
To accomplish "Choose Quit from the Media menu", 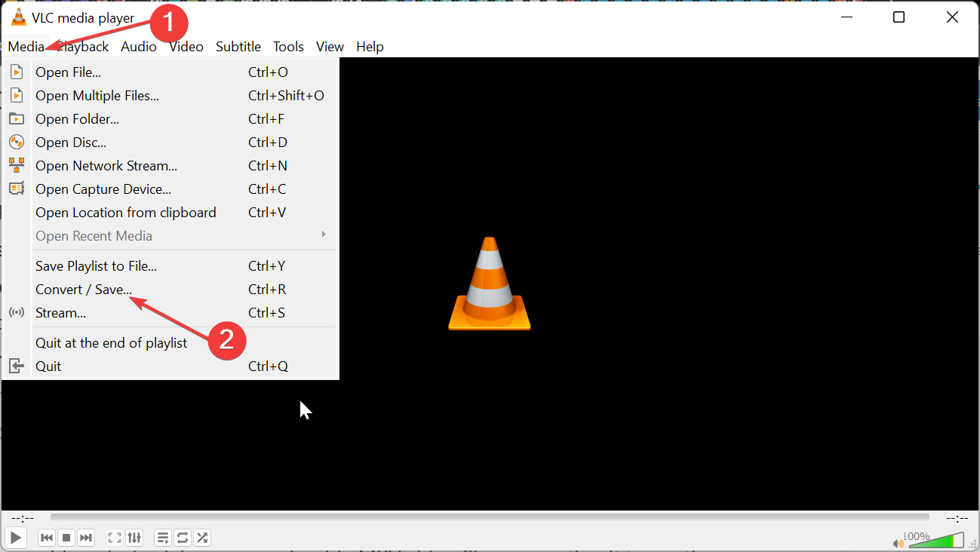I will click(x=171, y=366).
